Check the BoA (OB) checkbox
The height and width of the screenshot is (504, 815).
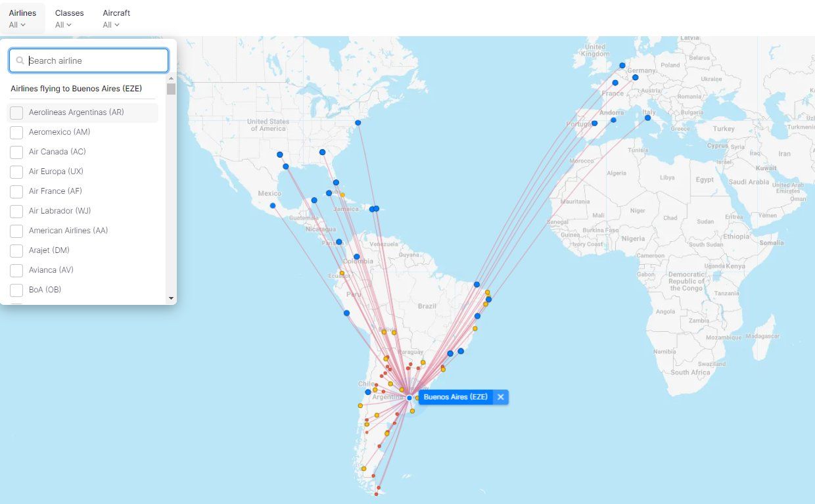[16, 290]
